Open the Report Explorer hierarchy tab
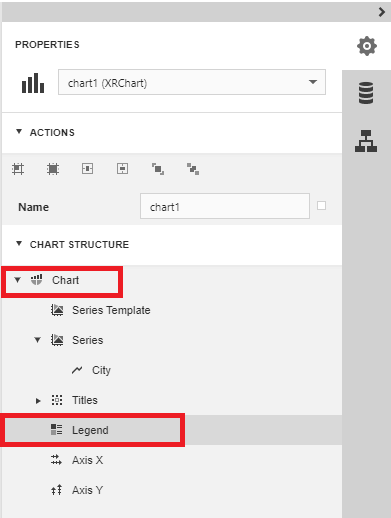This screenshot has height=518, width=391. pos(366,141)
